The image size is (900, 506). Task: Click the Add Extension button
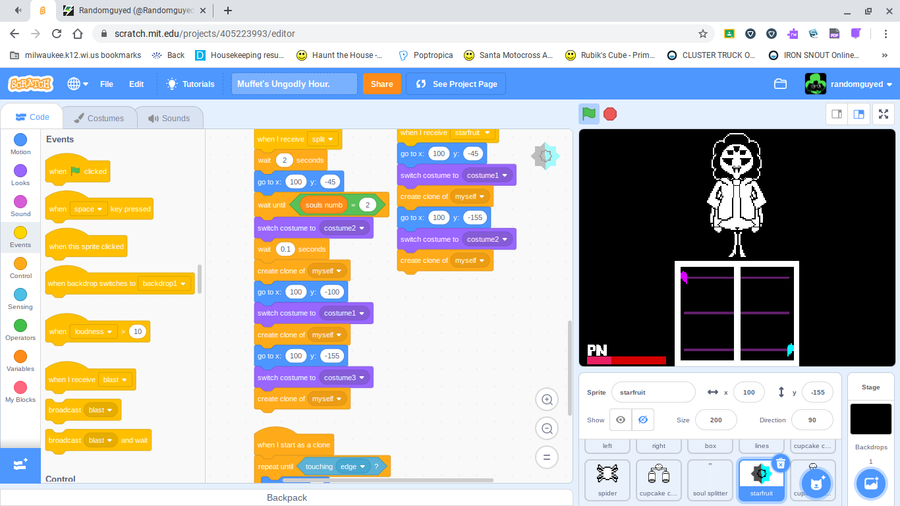click(x=20, y=465)
